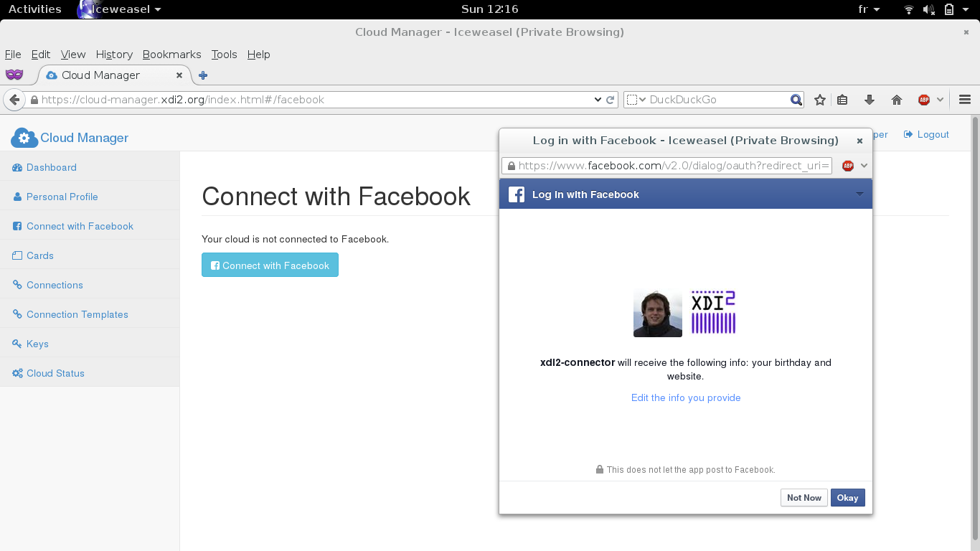Click the Adblock Plus icon in main toolbar
The image size is (980, 551).
pos(924,100)
